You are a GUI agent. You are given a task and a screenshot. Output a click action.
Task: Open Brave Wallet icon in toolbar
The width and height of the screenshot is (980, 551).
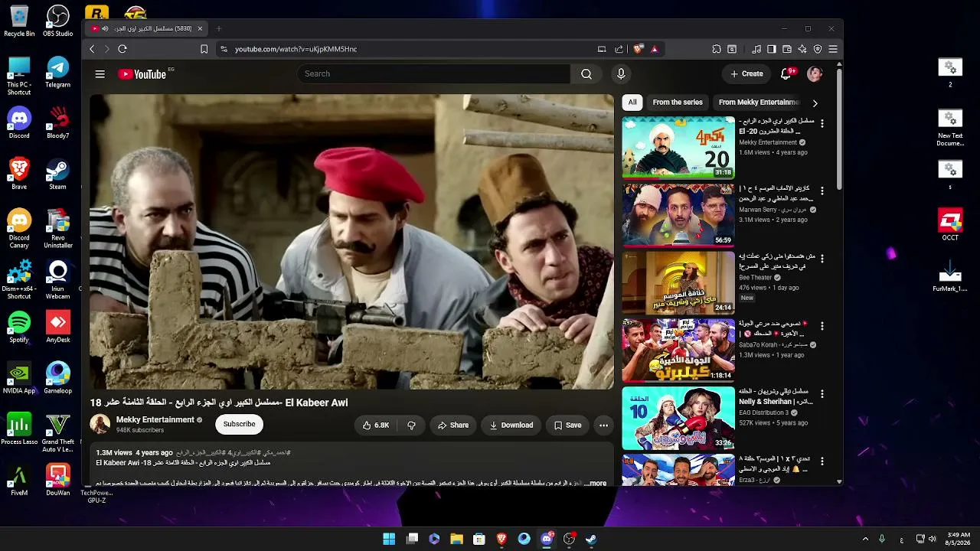(786, 49)
